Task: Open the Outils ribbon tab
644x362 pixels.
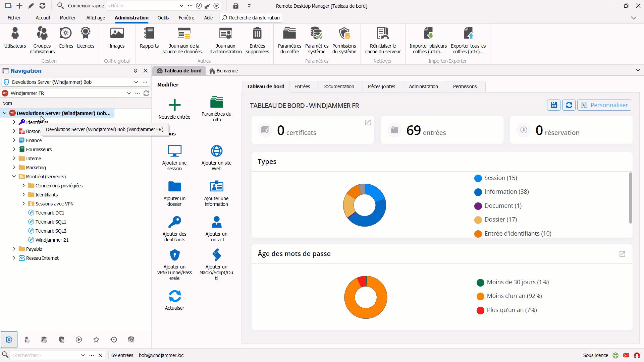Action: click(163, 18)
